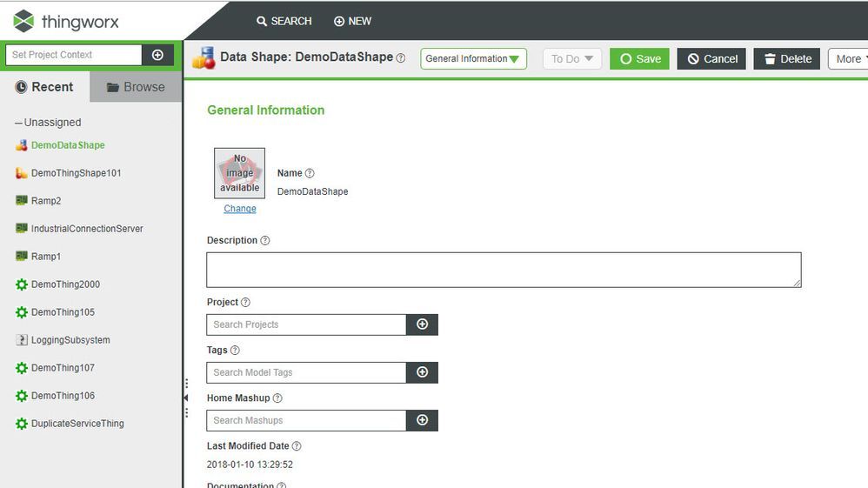Open the To Do dropdown
868x488 pixels.
(x=572, y=58)
